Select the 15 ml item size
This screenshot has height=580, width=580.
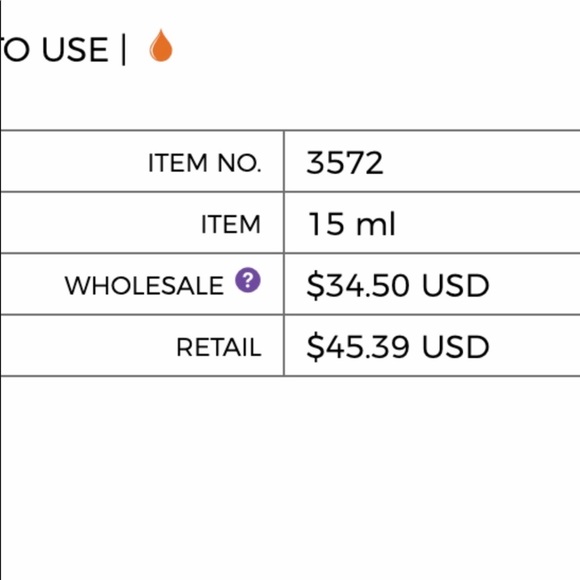click(352, 224)
